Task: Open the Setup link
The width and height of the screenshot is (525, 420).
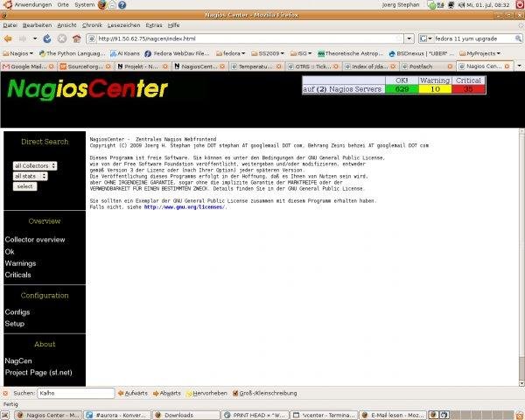Action: (x=14, y=324)
